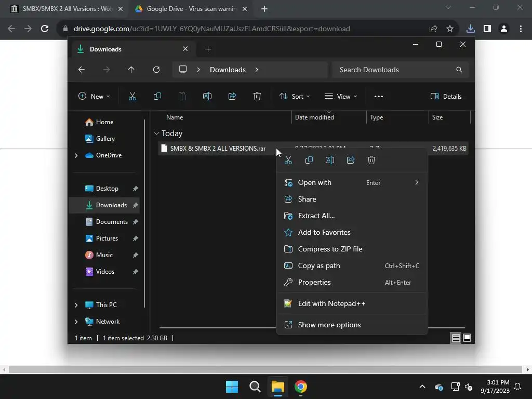Switch to SMBX/SMBX 2 All Versions tab
The image size is (532, 399).
pos(66,9)
